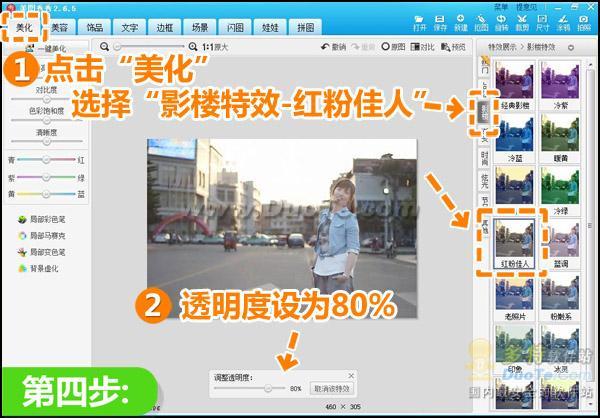Click the 青-红 color balance slider
Viewport: 600px width, 418px height.
[x=46, y=160]
